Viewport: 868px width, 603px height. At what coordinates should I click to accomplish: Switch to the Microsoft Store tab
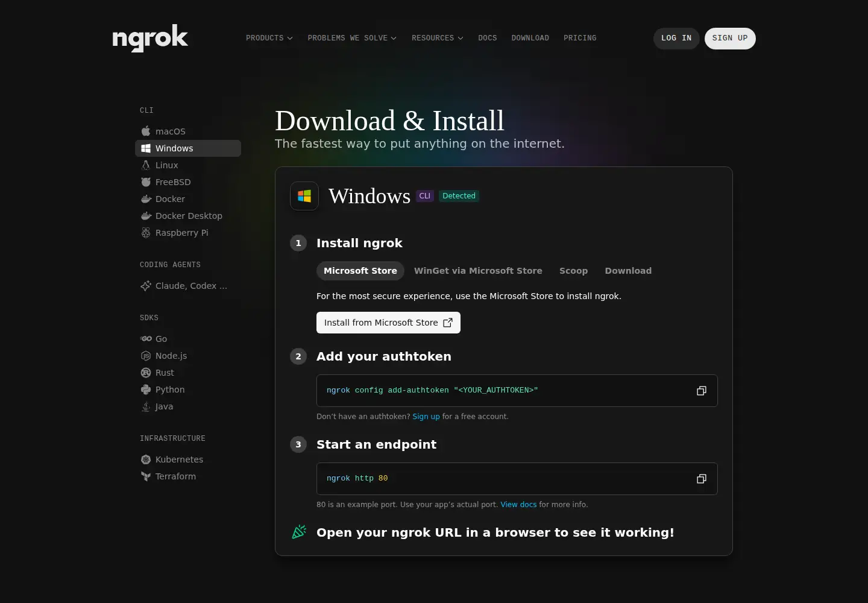coord(360,271)
